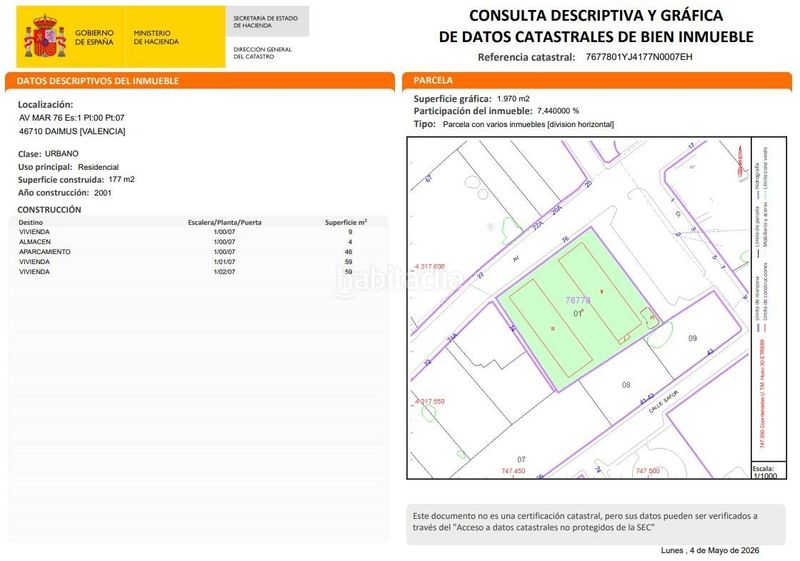Click the 'Escalera/Planta/Puerta' column header

pyautogui.click(x=224, y=222)
